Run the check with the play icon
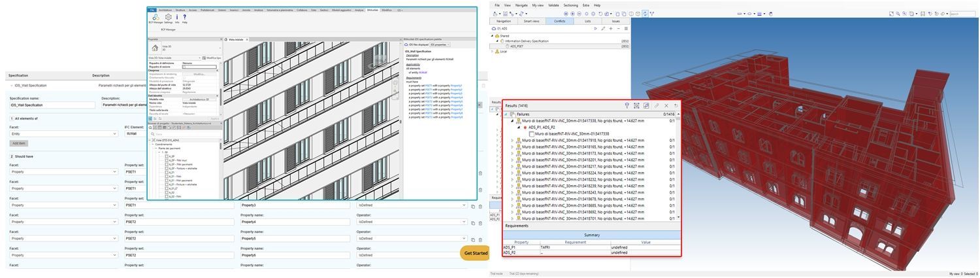This screenshot has height=278, width=980. point(595,29)
